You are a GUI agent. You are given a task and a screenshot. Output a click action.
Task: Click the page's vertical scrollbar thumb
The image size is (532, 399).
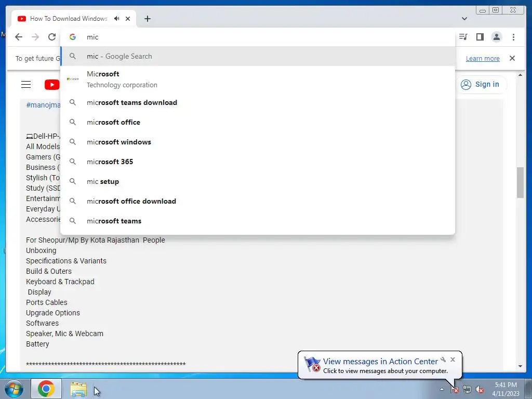pyautogui.click(x=520, y=182)
